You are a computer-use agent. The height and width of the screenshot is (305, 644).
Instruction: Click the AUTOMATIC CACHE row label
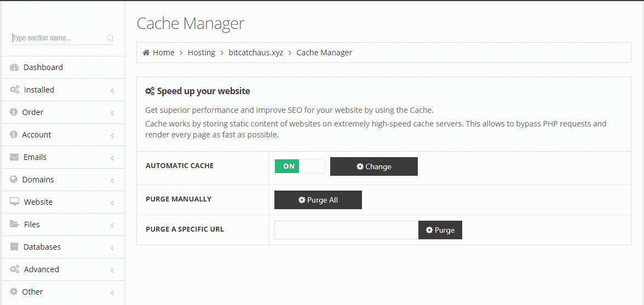tap(180, 166)
